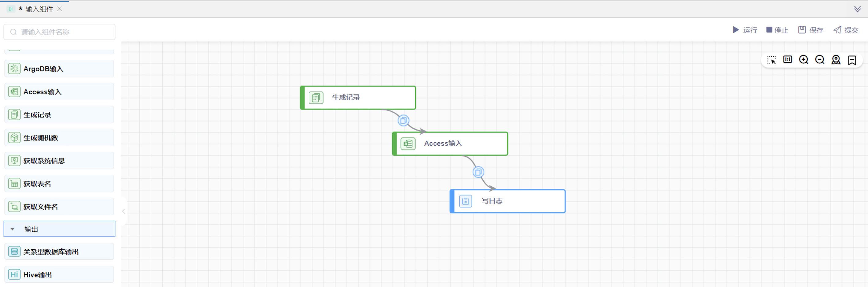The image size is (868, 287).
Task: Save the job with 保存
Action: pyautogui.click(x=810, y=30)
